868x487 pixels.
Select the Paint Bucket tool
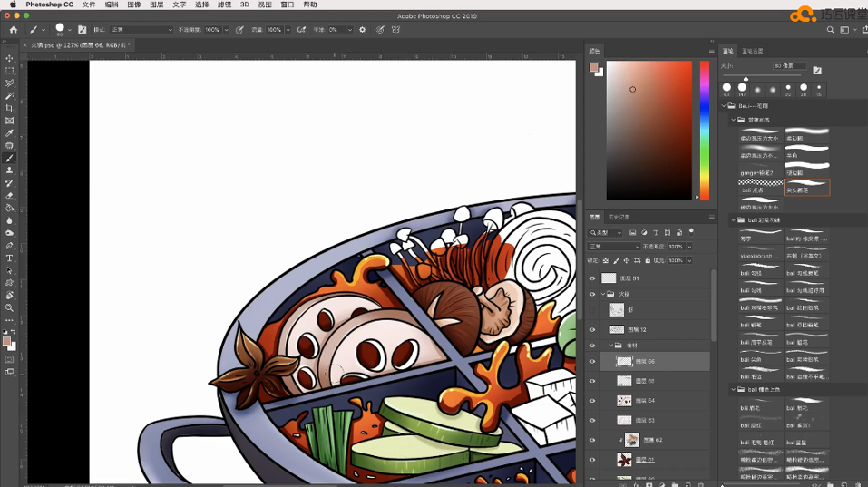(x=9, y=208)
